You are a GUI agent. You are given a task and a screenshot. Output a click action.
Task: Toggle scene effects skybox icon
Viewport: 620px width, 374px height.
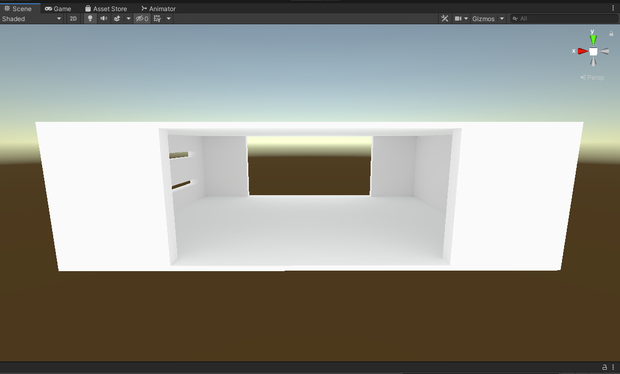(x=117, y=19)
